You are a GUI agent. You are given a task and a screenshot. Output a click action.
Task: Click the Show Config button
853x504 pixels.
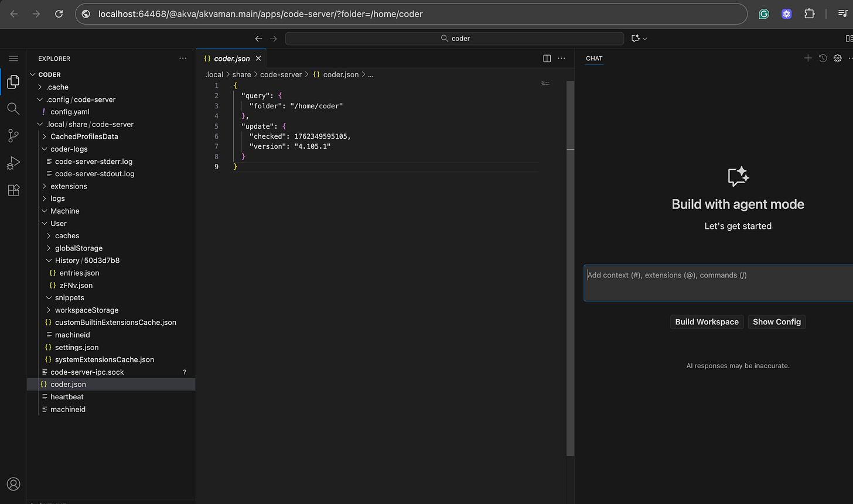tap(776, 322)
